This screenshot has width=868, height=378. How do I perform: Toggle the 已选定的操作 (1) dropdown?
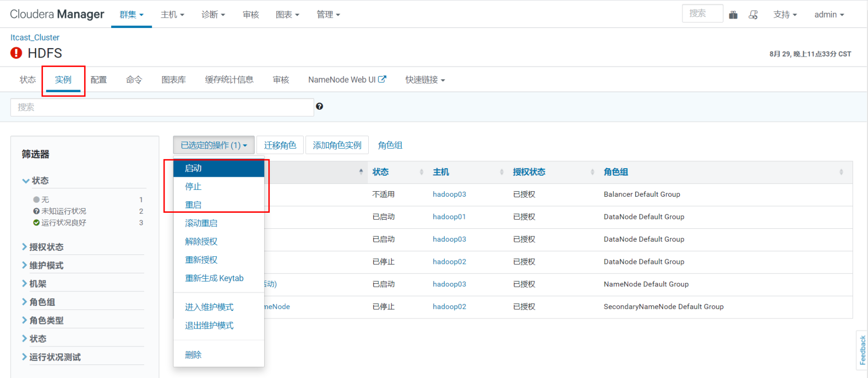pyautogui.click(x=214, y=145)
